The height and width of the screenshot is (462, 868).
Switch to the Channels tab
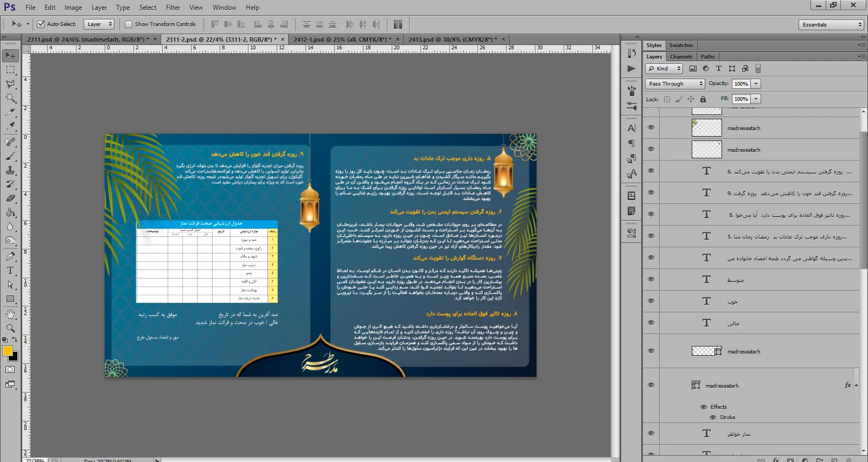coord(681,56)
